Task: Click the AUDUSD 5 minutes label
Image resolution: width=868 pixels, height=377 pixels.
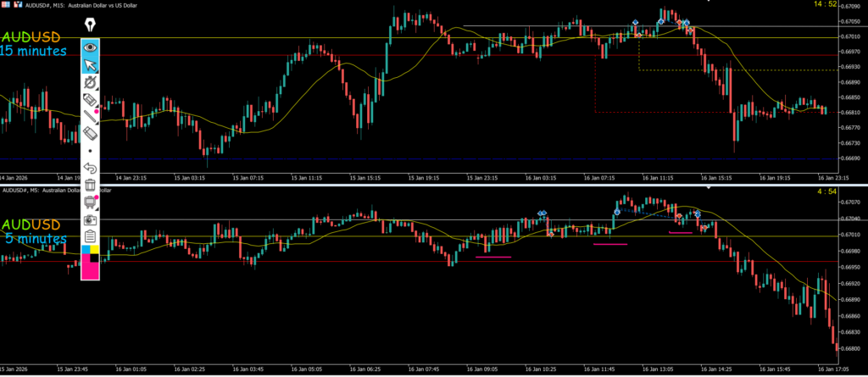Action: 32,231
